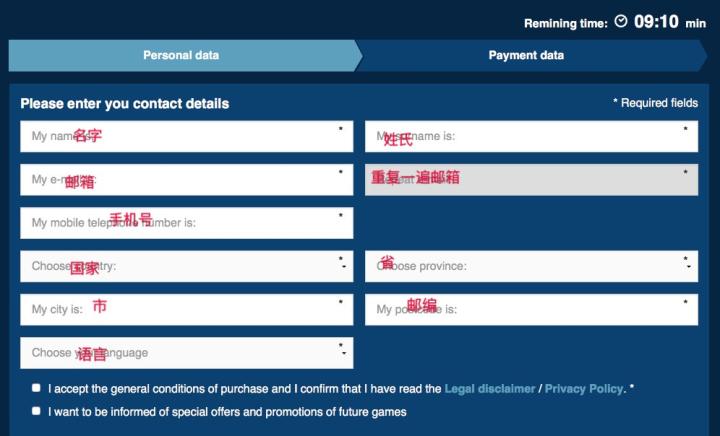Click the province dropdown arrow
720x436 pixels.
[688, 267]
